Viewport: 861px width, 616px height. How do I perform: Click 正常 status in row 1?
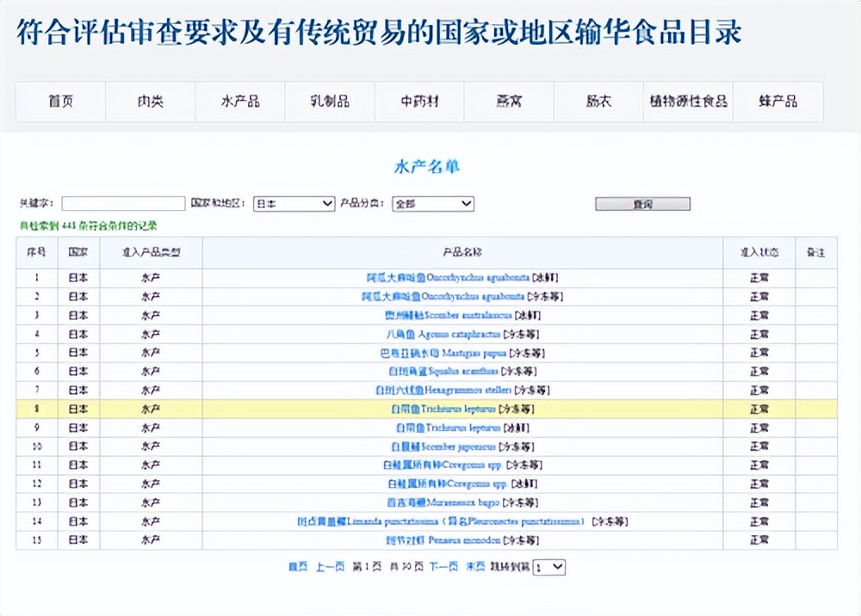coord(759,278)
